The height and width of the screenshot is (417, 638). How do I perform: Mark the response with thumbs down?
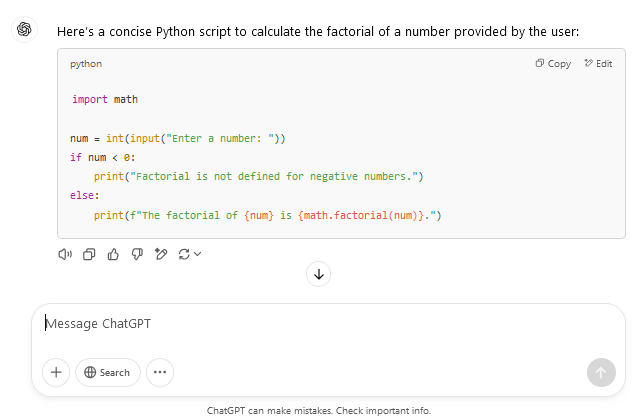[x=137, y=254]
